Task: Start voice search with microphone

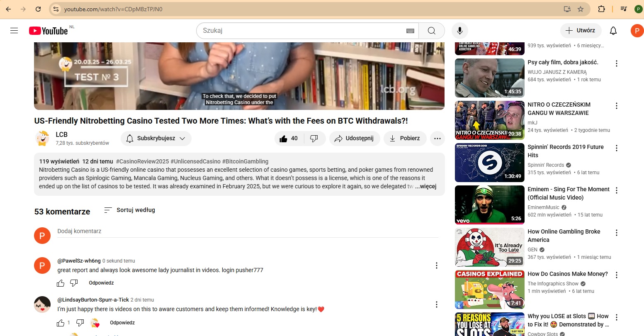Action: pyautogui.click(x=459, y=31)
